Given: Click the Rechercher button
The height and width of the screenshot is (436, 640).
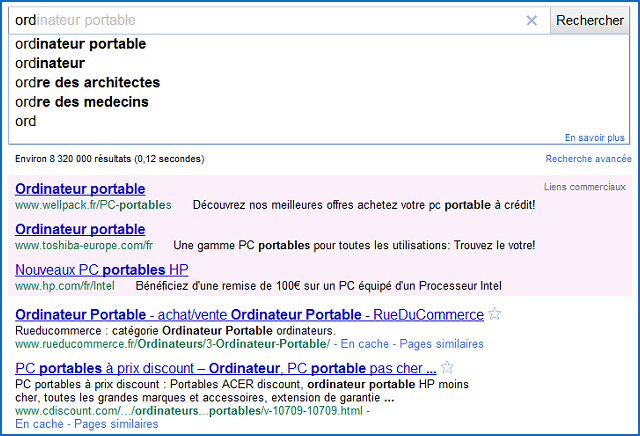Looking at the screenshot, I should tap(589, 20).
